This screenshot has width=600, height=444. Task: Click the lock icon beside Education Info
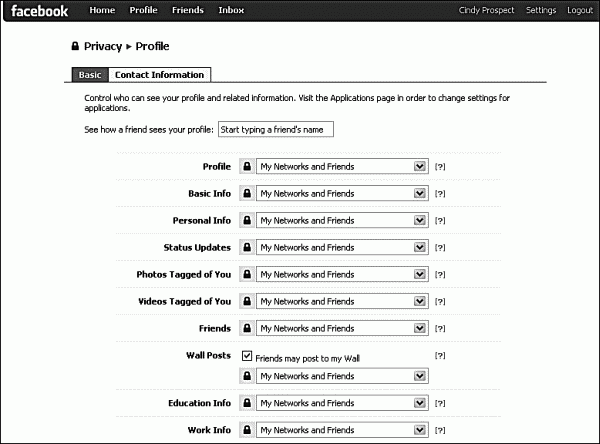[x=246, y=403]
